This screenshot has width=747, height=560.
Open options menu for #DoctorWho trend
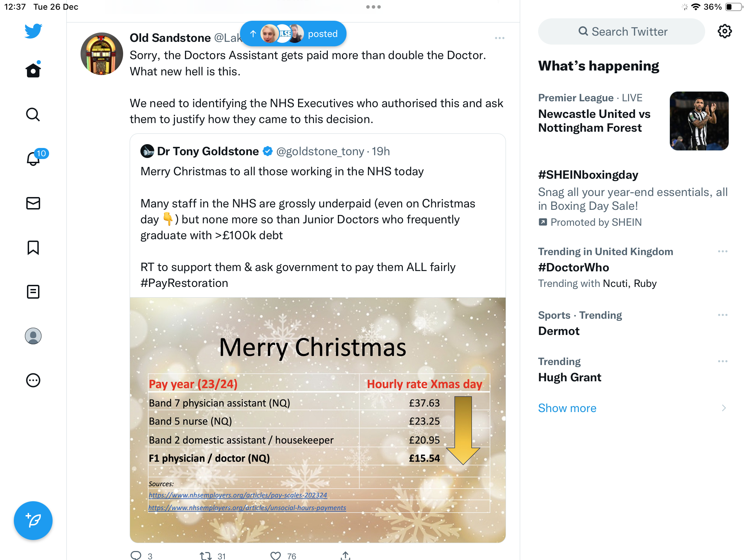(x=723, y=251)
